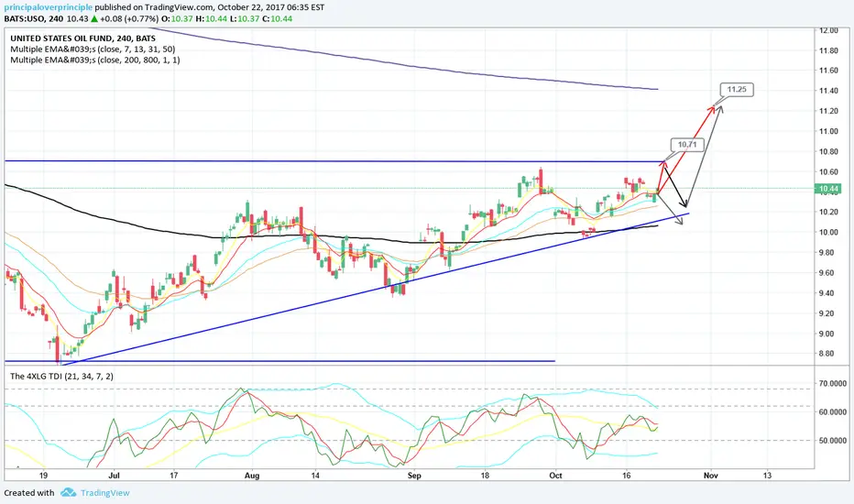Screen dimensions: 854x504
Task: Click the H:10.44 high value
Action: [x=212, y=19]
